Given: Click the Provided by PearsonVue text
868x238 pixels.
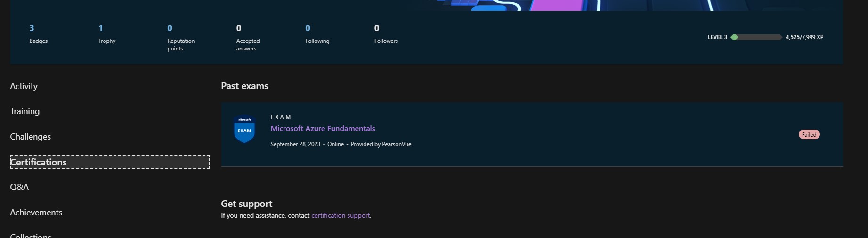Looking at the screenshot, I should [381, 144].
